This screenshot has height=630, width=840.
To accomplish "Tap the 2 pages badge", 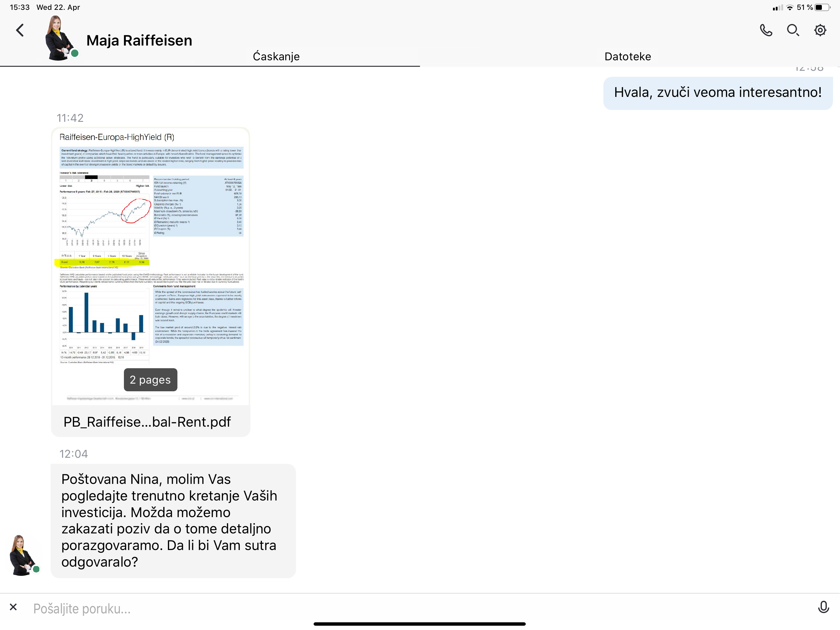I will [x=150, y=380].
